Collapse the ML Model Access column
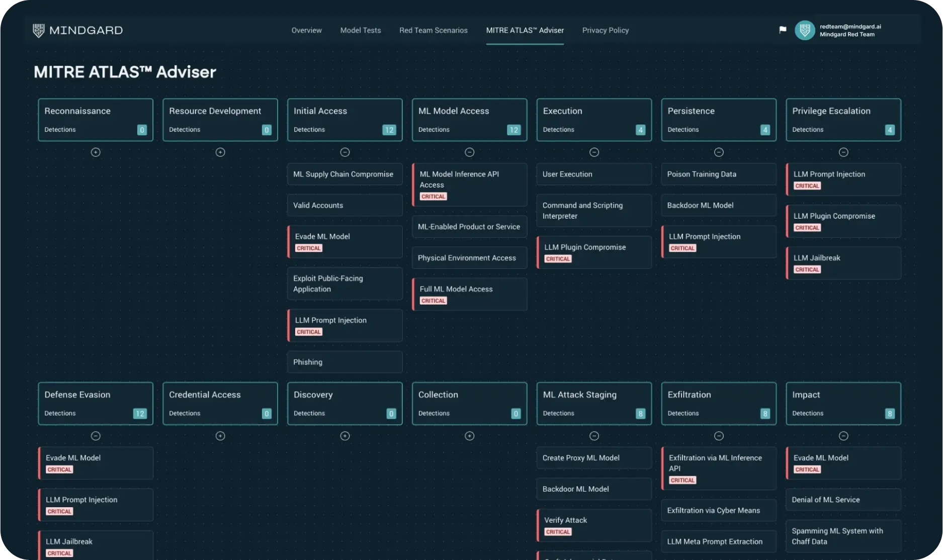The height and width of the screenshot is (560, 943). coord(470,152)
